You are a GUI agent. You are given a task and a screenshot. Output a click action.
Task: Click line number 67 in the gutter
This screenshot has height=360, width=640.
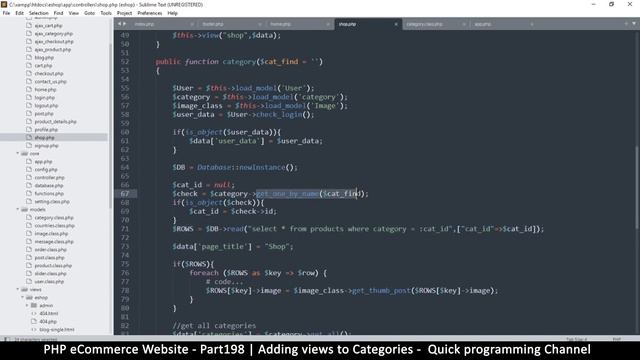[125, 193]
